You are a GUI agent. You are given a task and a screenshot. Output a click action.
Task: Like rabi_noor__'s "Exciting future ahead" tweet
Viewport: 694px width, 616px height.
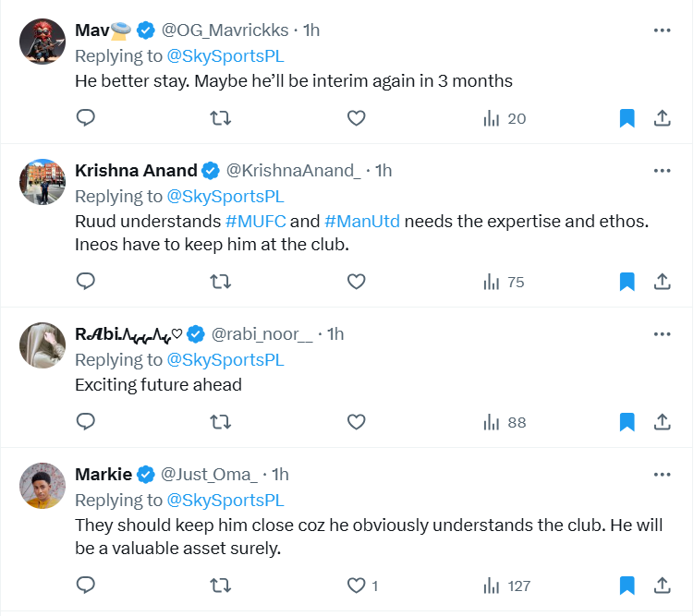(x=357, y=422)
